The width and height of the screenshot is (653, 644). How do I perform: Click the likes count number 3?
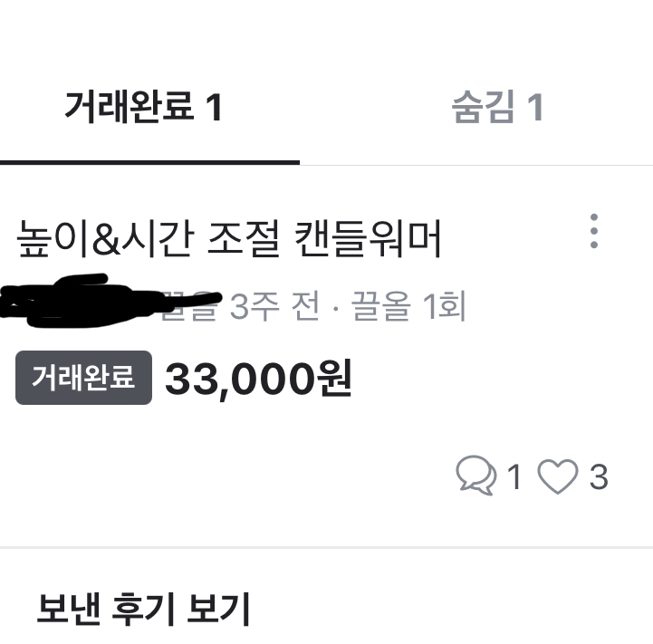(x=599, y=476)
